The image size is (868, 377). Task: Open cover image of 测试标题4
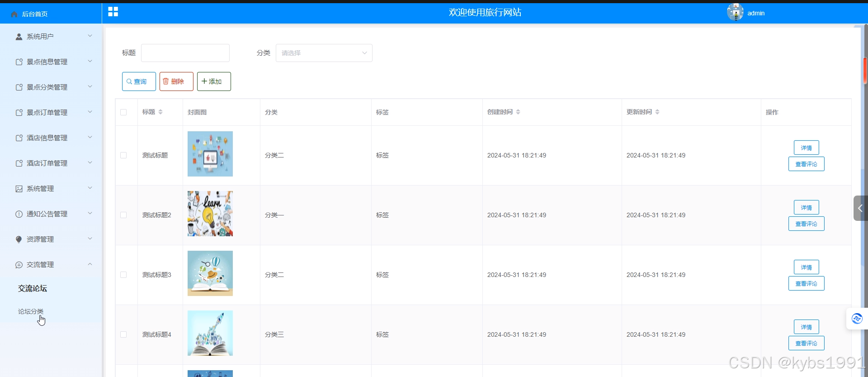tap(210, 333)
